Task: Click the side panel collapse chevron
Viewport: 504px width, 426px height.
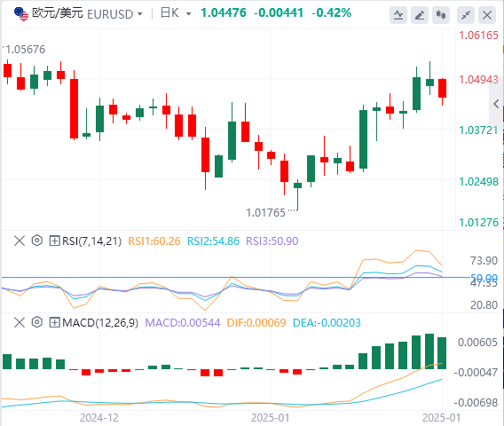Action: 496,104
